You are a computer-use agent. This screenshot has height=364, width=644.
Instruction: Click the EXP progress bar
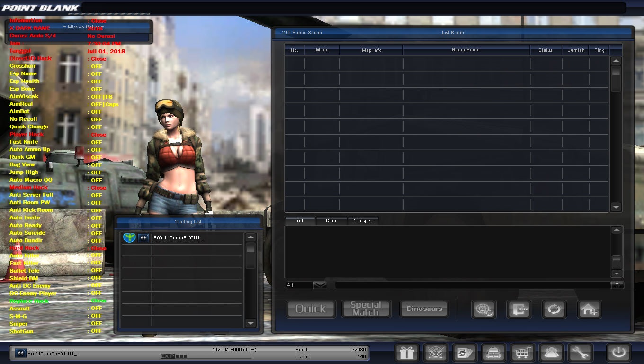(x=206, y=356)
